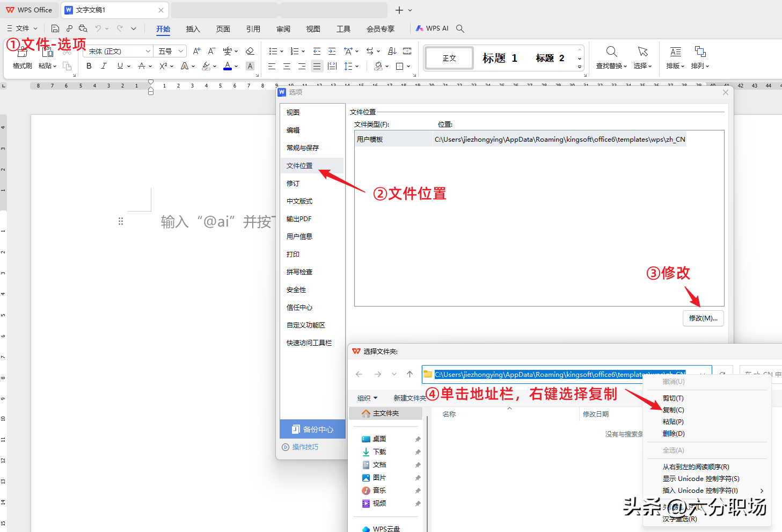Align paragraph text left
Screen dimensions: 782x532
(x=272, y=66)
